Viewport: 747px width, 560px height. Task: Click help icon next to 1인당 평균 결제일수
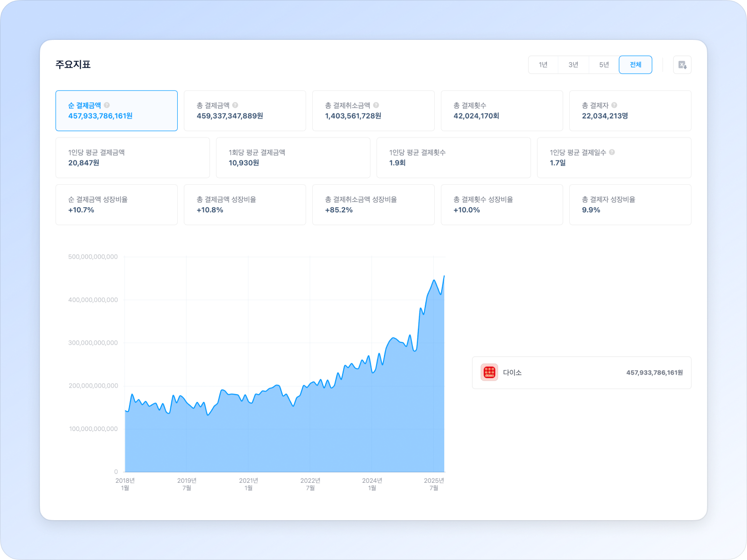(x=612, y=152)
